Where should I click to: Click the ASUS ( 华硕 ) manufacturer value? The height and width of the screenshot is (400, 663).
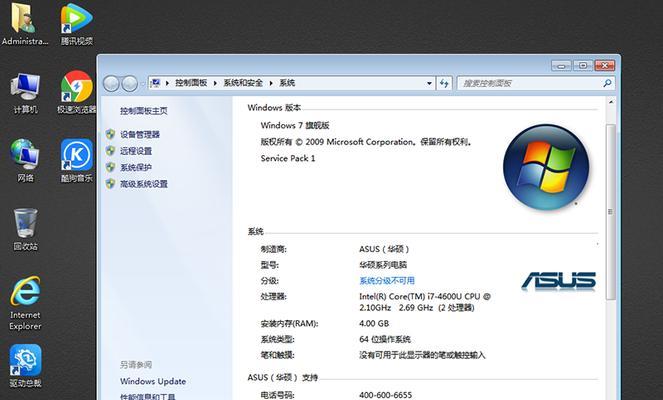[384, 249]
